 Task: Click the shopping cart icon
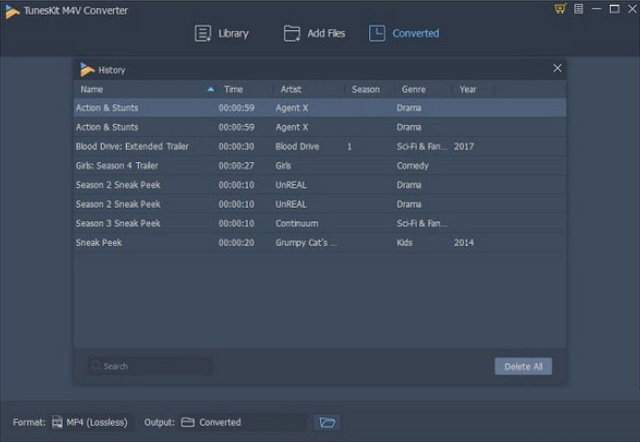pyautogui.click(x=560, y=9)
